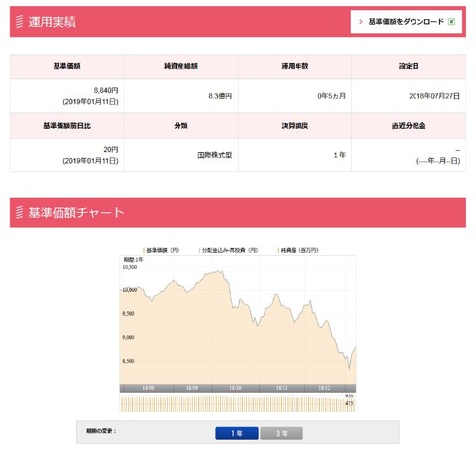Image resolution: width=476 pixels, height=451 pixels.
Task: Click the 運用実績 section heading
Action: point(52,22)
